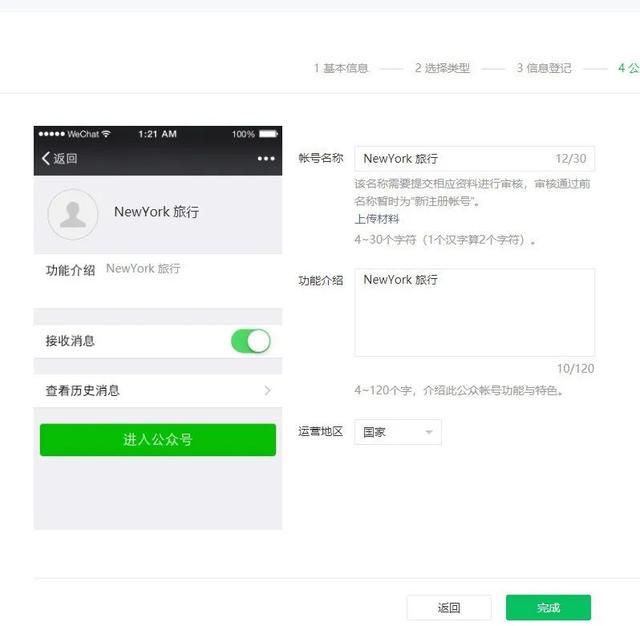Image resolution: width=640 pixels, height=626 pixels.
Task: Click the 功能介绍 label in phone preview
Action: click(70, 270)
